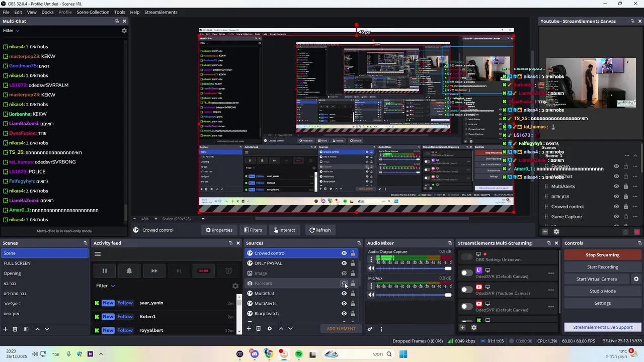Click Stop Streaming button
644x362 pixels.
pyautogui.click(x=602, y=255)
